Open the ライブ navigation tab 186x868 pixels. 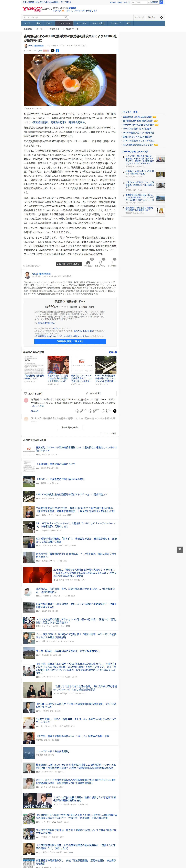point(49,23)
